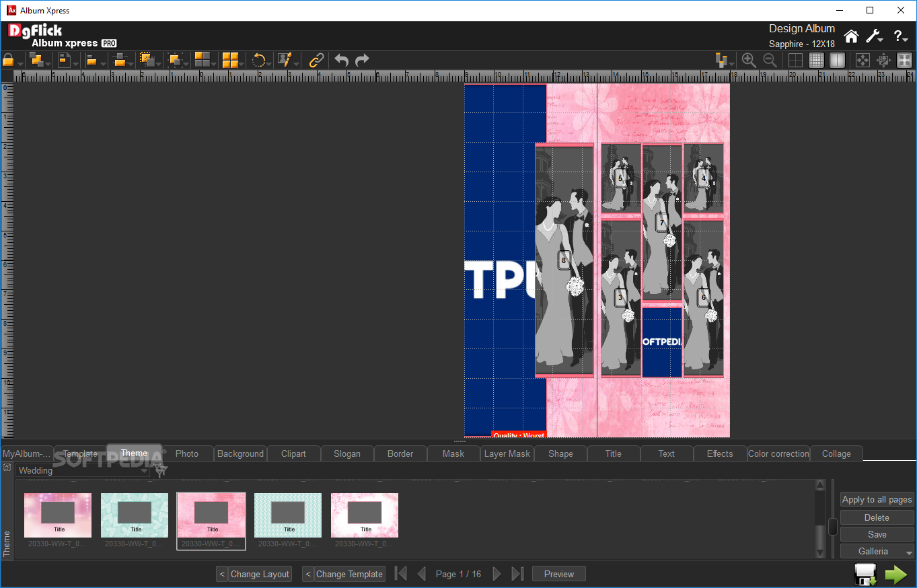Open the Wedding theme category dropdown
Screen dimensions: 917x588
83,470
